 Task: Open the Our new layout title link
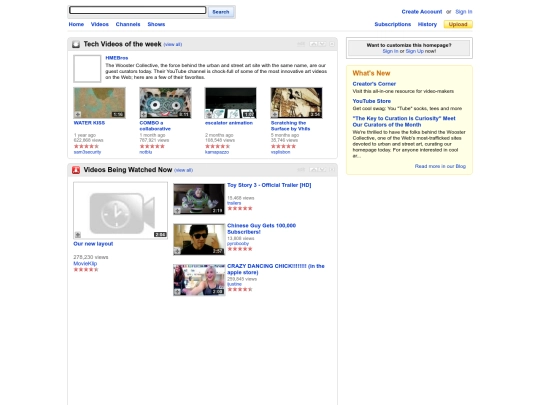[93, 243]
